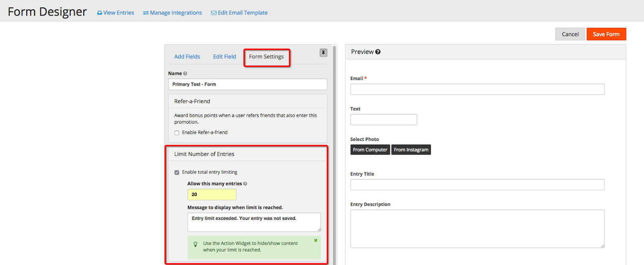The width and height of the screenshot is (644, 265).
Task: Click the lightbulb icon in green tip
Action: [196, 244]
